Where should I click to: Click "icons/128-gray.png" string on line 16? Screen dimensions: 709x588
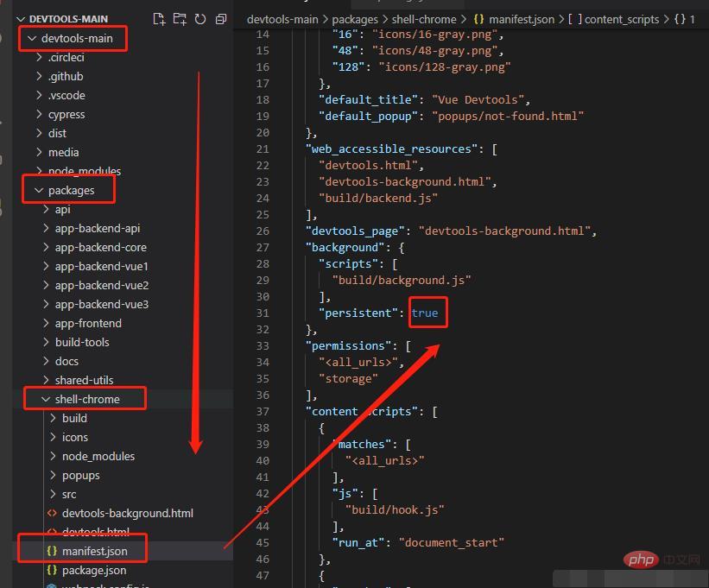pyautogui.click(x=445, y=66)
